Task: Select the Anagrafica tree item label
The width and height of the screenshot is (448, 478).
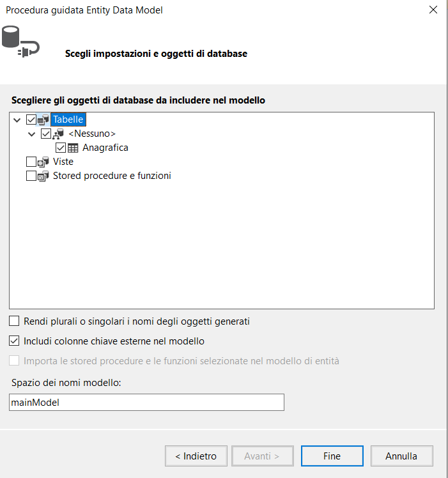Action: [x=105, y=148]
